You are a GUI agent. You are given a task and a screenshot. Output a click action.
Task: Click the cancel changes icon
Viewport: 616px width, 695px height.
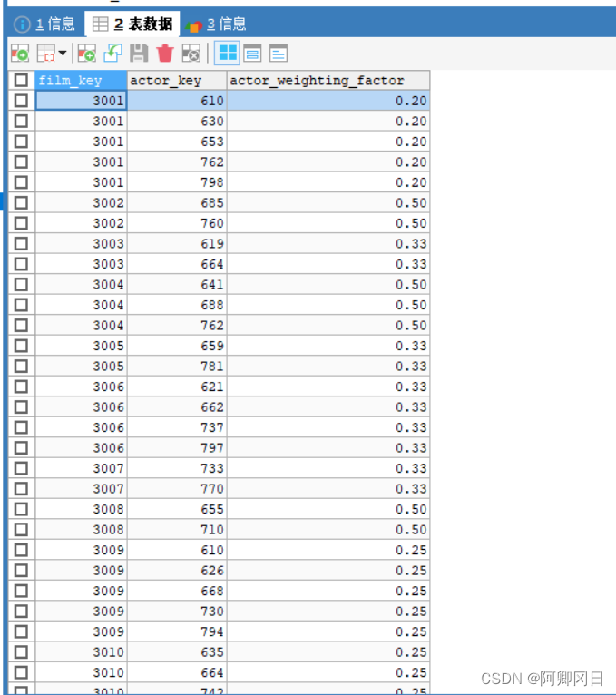pos(191,54)
